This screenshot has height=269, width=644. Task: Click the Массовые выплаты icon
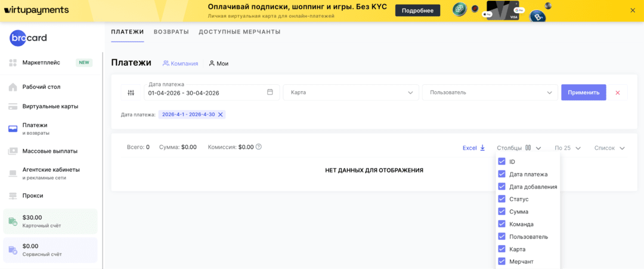coord(13,151)
